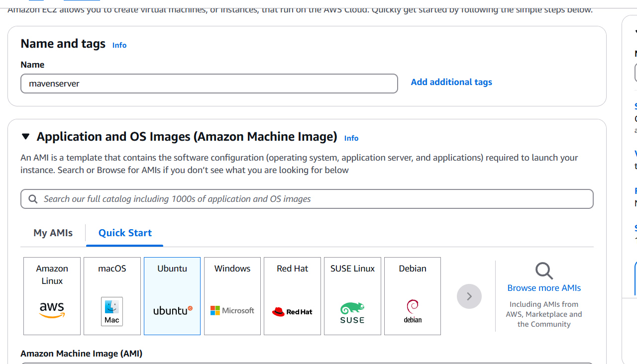
Task: Click Add additional tags
Action: tap(451, 82)
